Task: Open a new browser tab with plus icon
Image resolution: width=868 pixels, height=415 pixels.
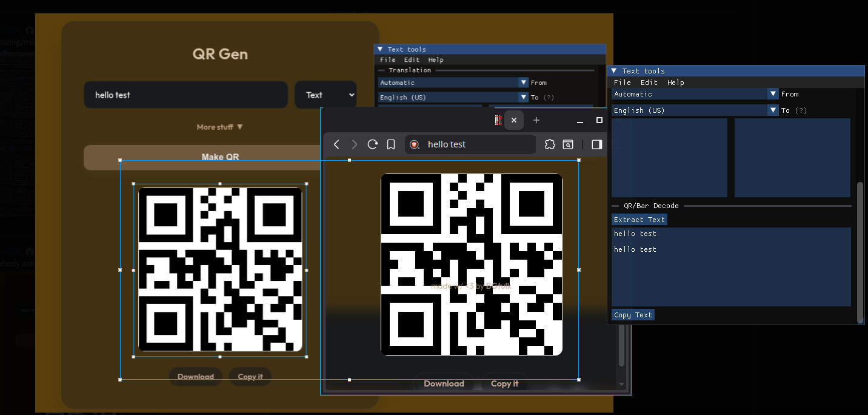Action: pos(536,120)
